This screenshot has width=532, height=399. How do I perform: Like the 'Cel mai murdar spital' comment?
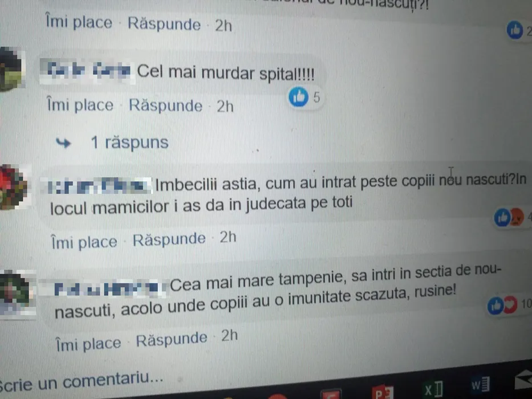click(80, 104)
